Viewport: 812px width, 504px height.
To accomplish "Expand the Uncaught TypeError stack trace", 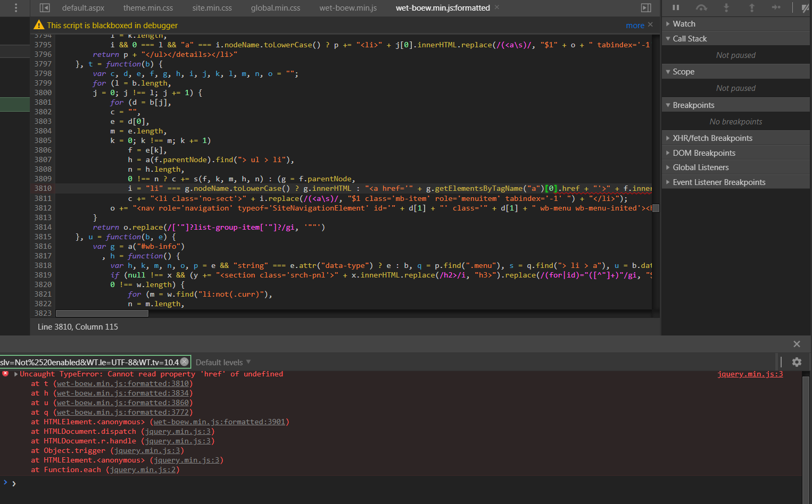I will coord(16,374).
